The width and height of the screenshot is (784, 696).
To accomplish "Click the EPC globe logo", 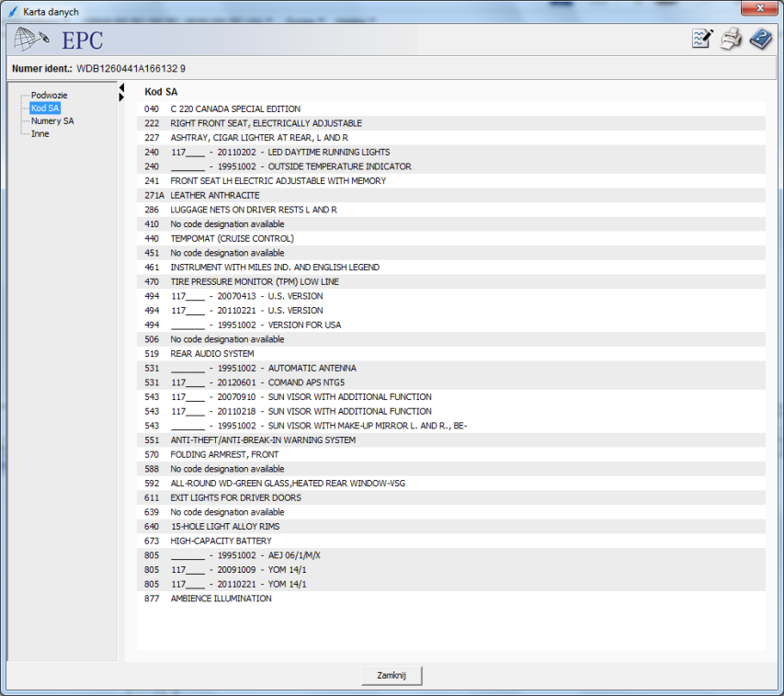I will pos(32,40).
